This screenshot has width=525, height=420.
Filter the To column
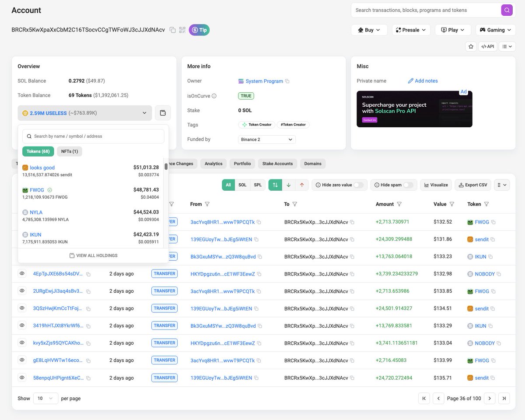tap(295, 204)
